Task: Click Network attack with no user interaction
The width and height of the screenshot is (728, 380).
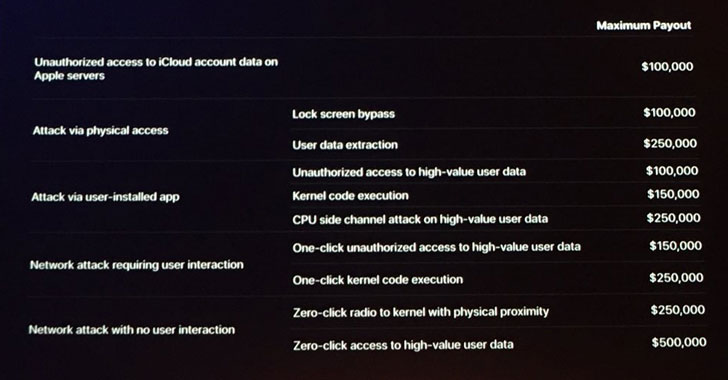Action: pyautogui.click(x=132, y=330)
